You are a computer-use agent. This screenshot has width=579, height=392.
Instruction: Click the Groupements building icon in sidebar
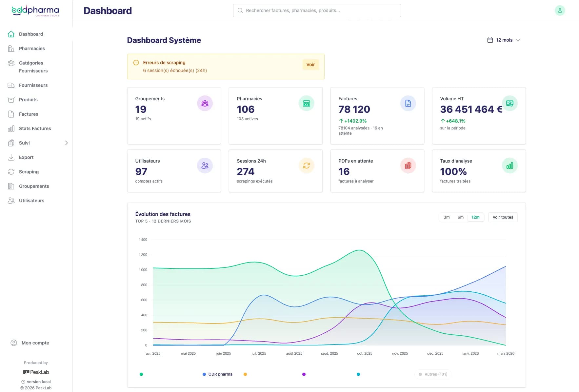(x=11, y=186)
